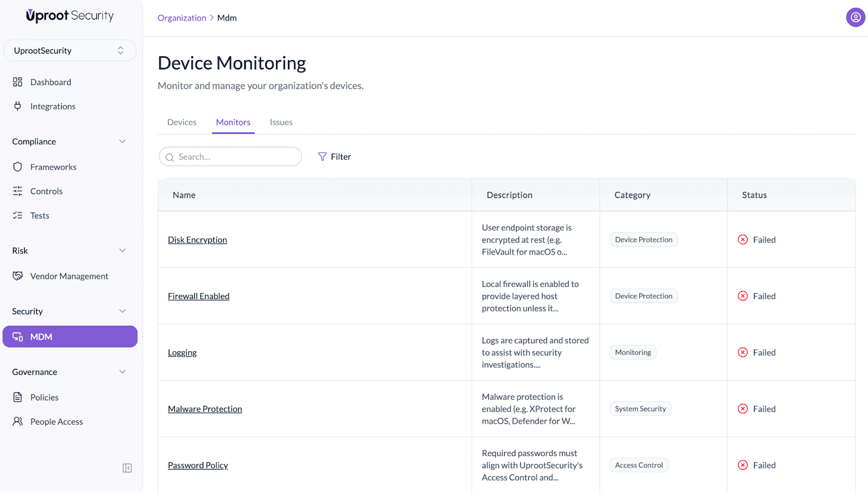Click the Controls sliders icon
Image resolution: width=868 pixels, height=493 pixels.
(17, 191)
